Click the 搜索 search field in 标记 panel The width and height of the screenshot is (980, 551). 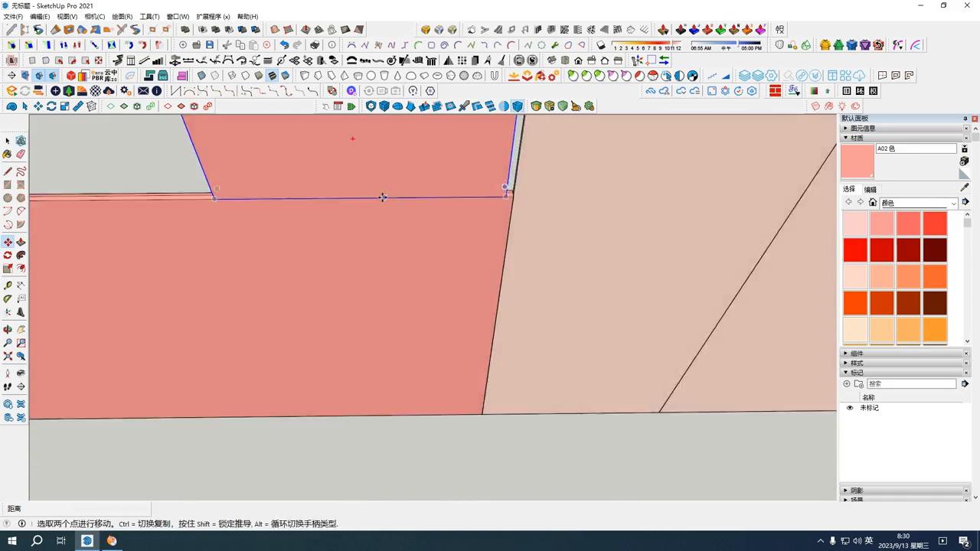[911, 383]
